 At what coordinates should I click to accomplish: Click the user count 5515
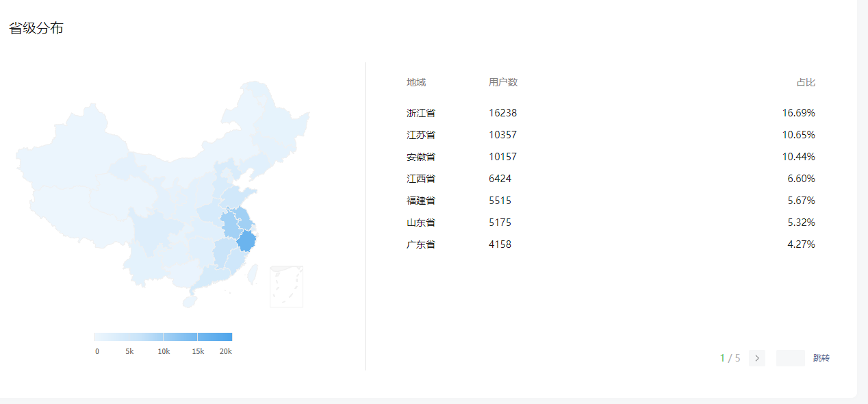click(500, 201)
